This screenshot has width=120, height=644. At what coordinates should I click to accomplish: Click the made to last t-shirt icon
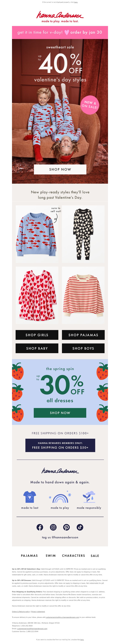(30, 497)
